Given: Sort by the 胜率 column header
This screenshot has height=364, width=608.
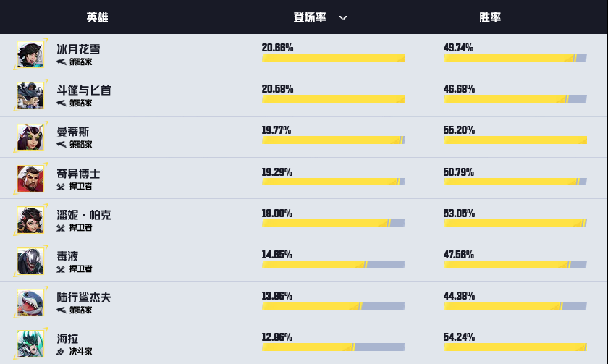Looking at the screenshot, I should click(x=490, y=17).
